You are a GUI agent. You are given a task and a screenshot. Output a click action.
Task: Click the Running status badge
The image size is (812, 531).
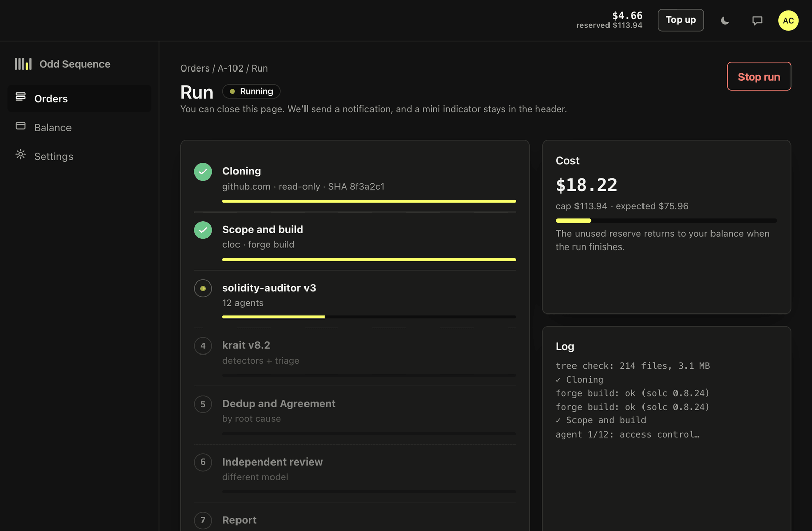pyautogui.click(x=251, y=91)
